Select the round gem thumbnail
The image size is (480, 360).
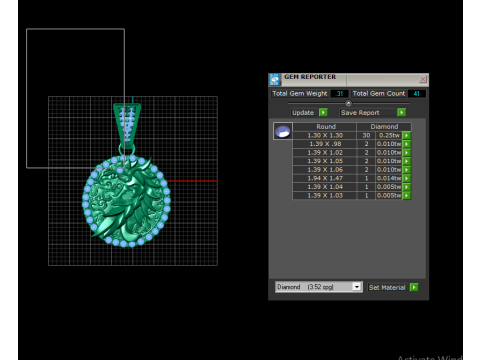point(283,131)
